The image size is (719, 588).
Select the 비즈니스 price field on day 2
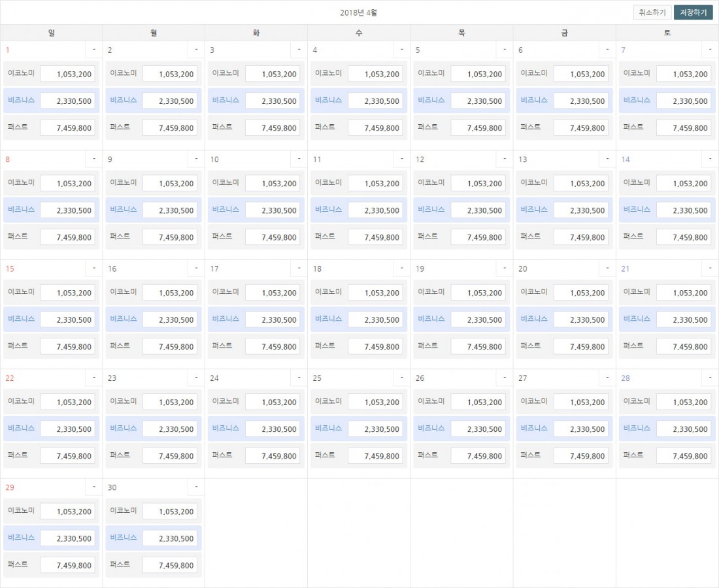pyautogui.click(x=170, y=101)
